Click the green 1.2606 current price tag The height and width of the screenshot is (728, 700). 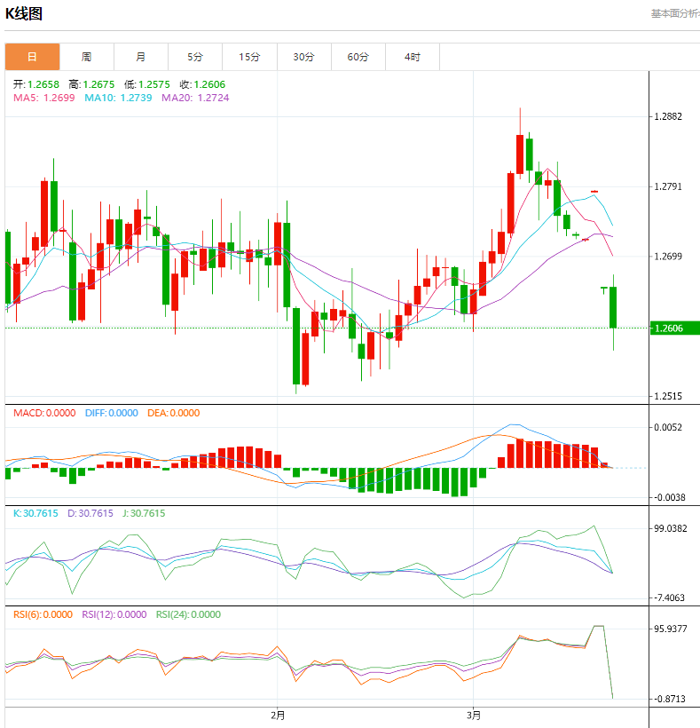(674, 328)
